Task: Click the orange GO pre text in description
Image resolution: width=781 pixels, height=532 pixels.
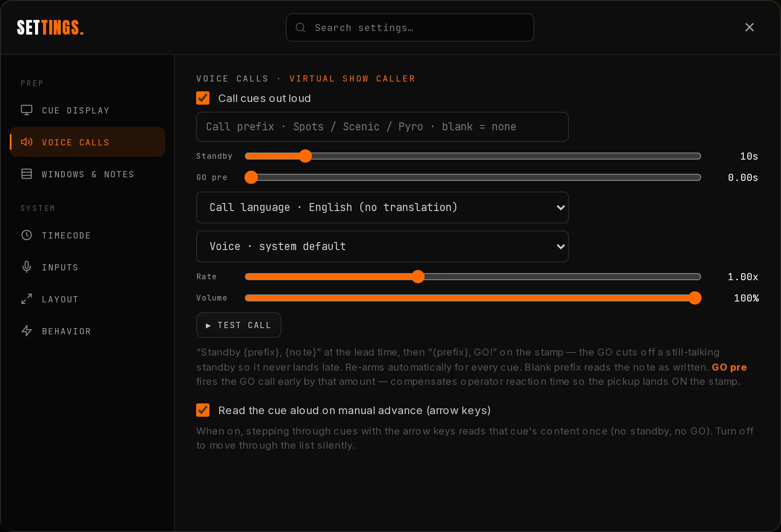Action: (729, 367)
